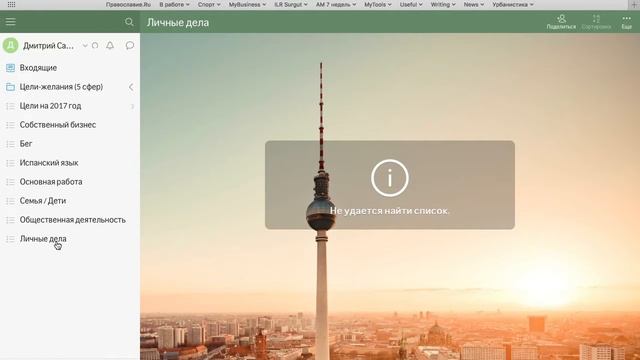Click the list icon beside Цели на 2017 год
The width and height of the screenshot is (640, 360).
click(10, 106)
